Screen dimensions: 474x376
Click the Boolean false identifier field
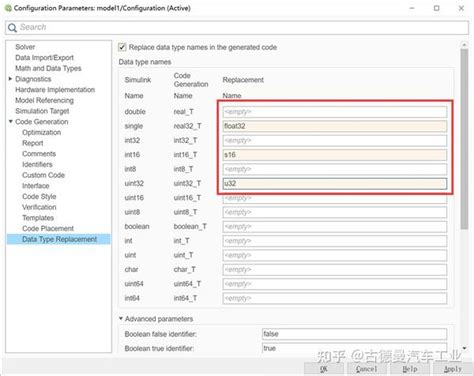coord(354,334)
